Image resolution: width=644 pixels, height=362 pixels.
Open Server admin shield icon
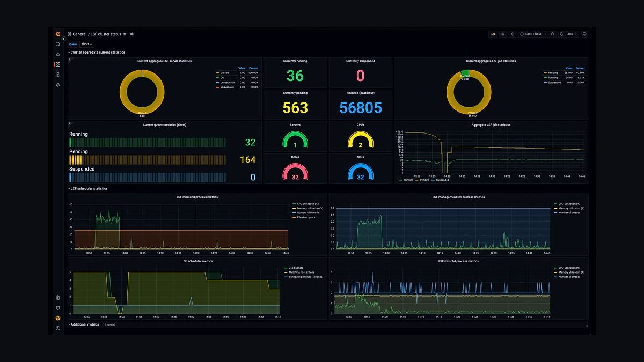click(x=57, y=308)
